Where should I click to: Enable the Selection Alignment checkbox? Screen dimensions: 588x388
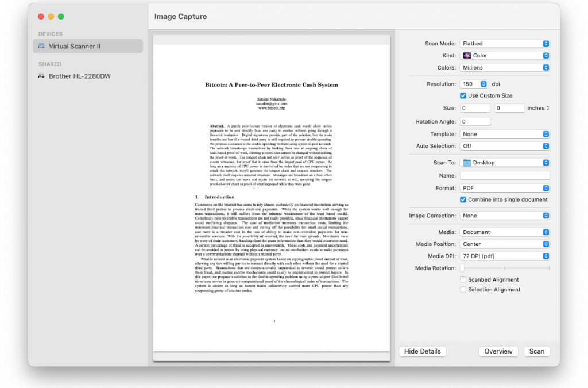point(463,290)
